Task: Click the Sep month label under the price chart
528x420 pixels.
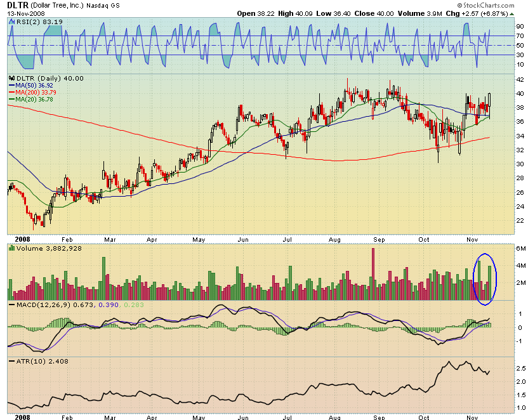Action: tap(379, 240)
